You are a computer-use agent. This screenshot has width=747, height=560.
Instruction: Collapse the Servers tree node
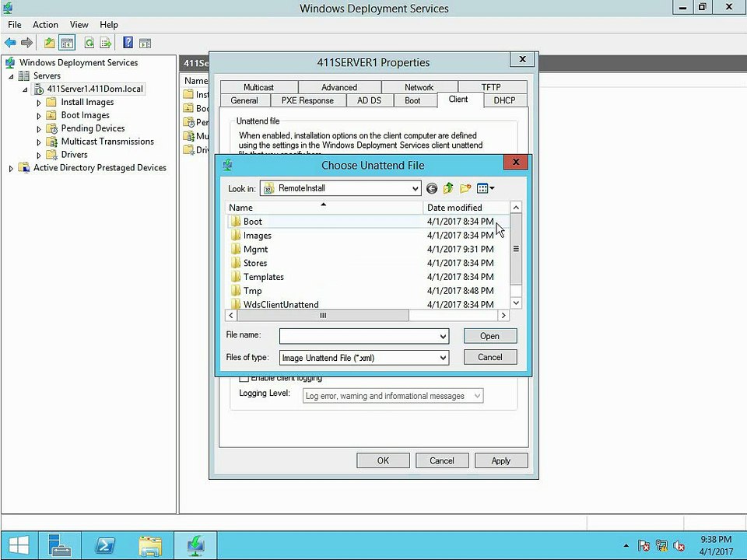(11, 76)
